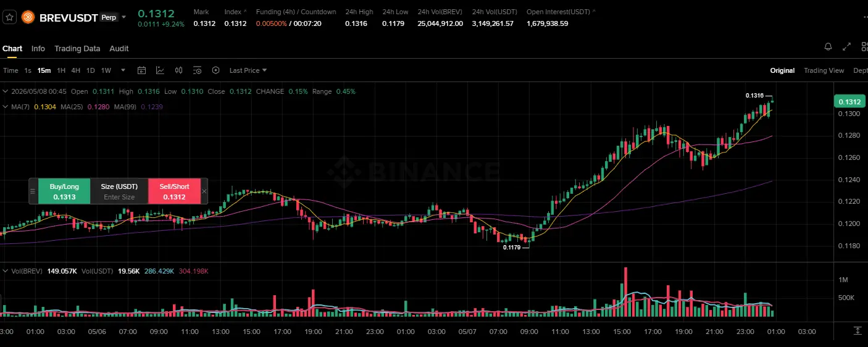Select the 1W interval
The height and width of the screenshot is (347, 868).
pyautogui.click(x=106, y=70)
